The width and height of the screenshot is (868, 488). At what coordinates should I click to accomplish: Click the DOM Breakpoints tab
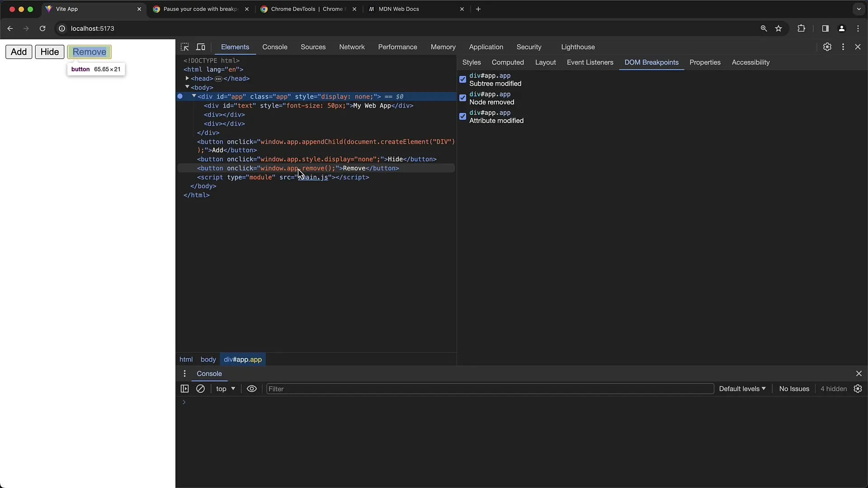coord(651,62)
